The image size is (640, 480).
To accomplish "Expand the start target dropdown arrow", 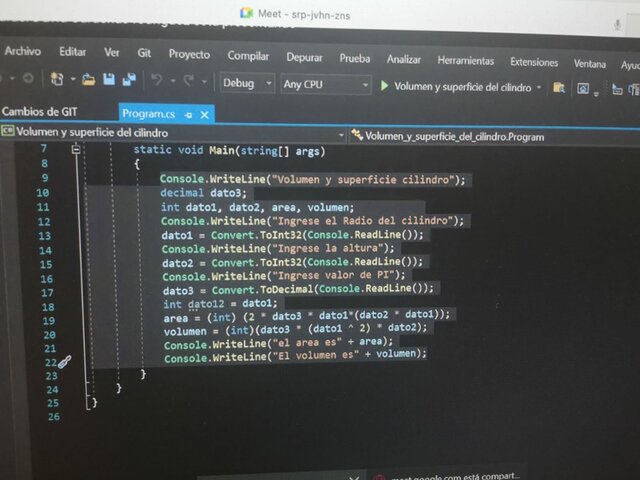I will (x=539, y=87).
